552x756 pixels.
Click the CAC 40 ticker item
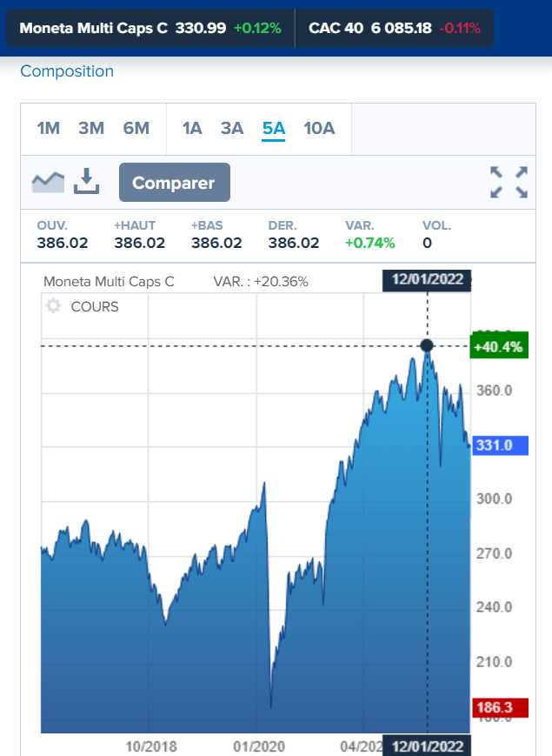tap(394, 28)
